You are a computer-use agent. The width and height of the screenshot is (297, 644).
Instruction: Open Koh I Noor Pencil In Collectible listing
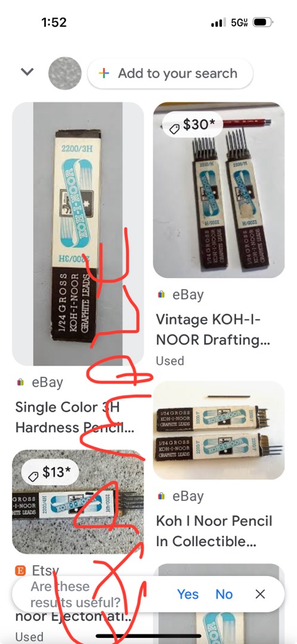[x=214, y=531]
